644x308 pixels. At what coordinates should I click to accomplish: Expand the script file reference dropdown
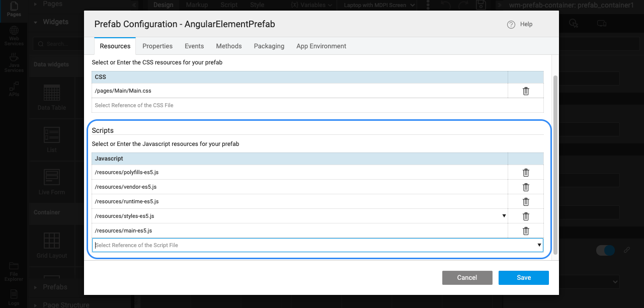[x=539, y=245]
